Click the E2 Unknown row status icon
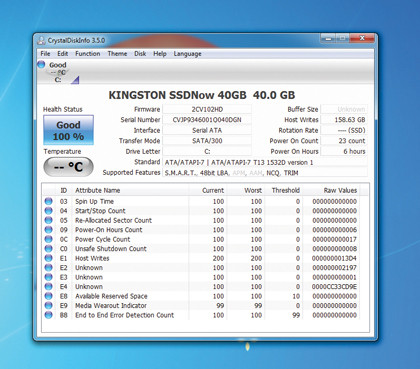This screenshot has height=369, width=420. click(x=49, y=267)
